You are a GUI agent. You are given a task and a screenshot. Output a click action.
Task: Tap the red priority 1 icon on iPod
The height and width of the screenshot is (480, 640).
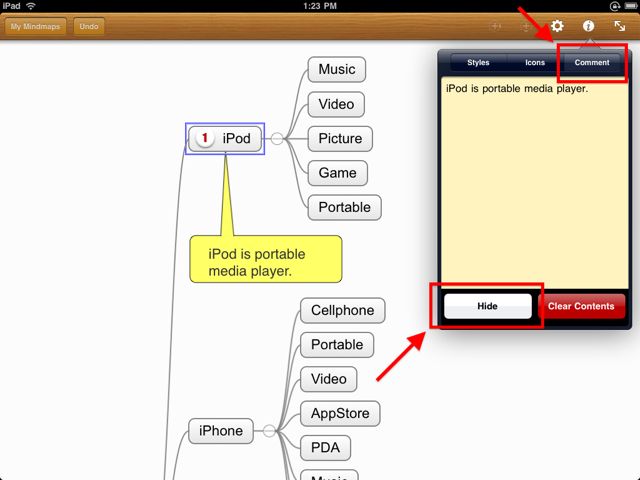pyautogui.click(x=205, y=138)
